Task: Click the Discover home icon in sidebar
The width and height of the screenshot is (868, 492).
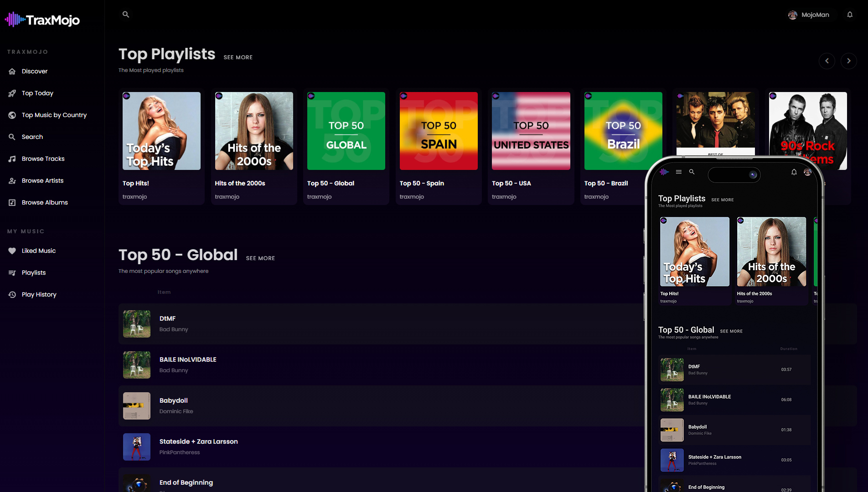Action: [x=12, y=72]
